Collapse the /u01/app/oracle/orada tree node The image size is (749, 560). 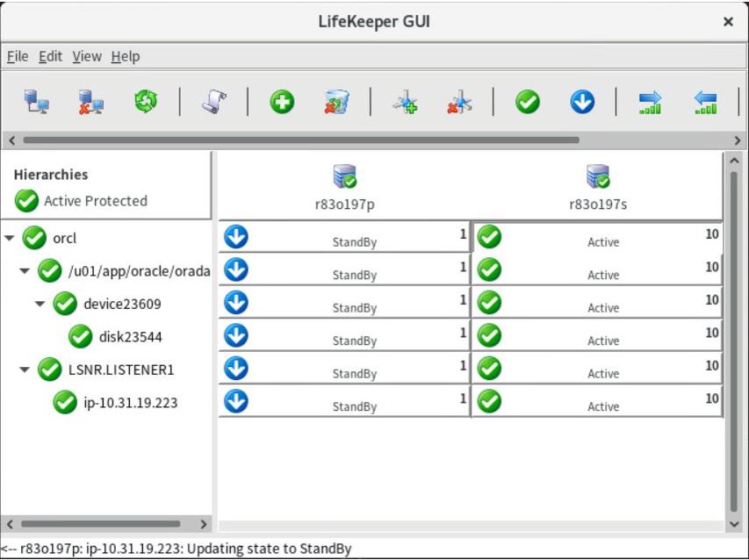point(25,270)
